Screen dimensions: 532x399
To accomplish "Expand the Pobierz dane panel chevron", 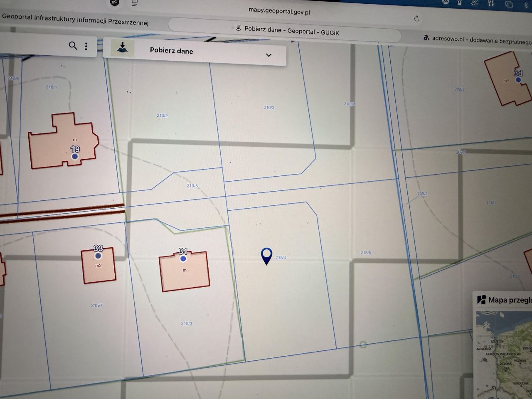I will (268, 55).
